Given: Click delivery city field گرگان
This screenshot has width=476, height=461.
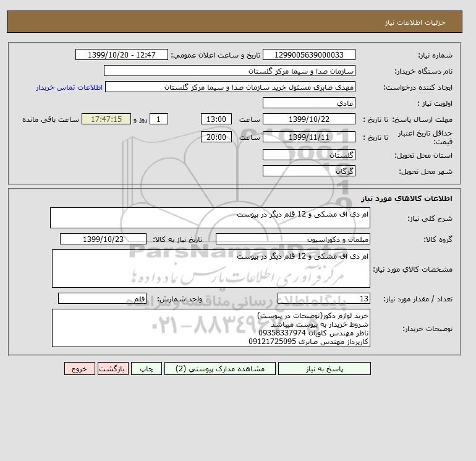Looking at the screenshot, I should [x=308, y=171].
